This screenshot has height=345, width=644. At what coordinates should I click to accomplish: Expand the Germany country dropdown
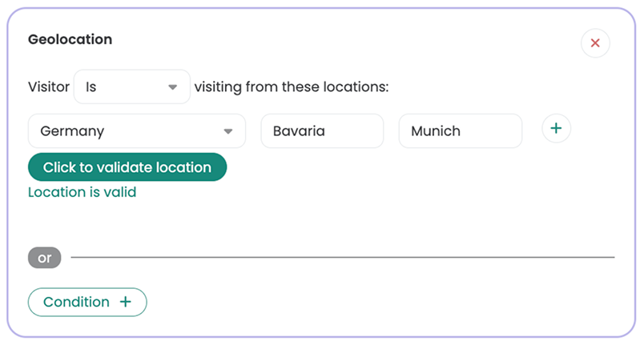pos(136,131)
